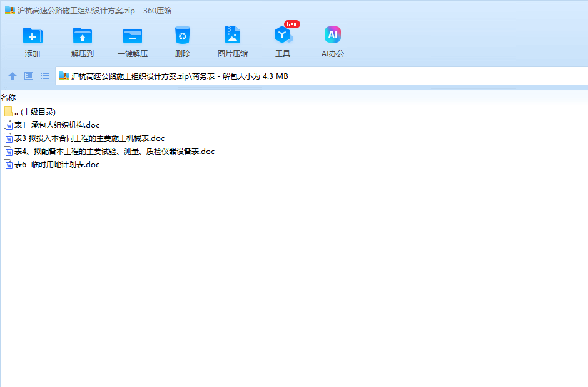Select file 表6 临时用地计划表.doc
Viewport: 588px width, 387px height.
(x=52, y=165)
